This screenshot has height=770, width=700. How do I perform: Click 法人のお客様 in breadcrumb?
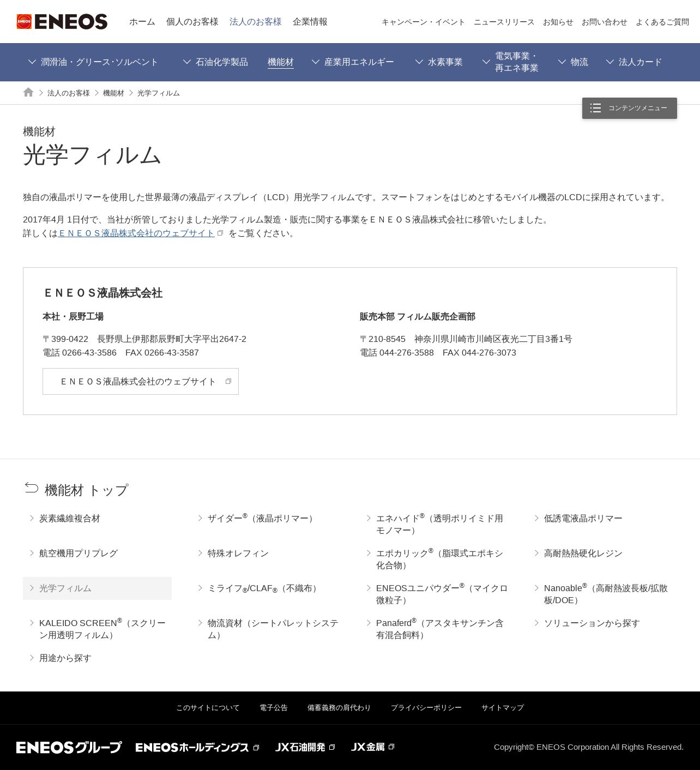click(x=69, y=93)
